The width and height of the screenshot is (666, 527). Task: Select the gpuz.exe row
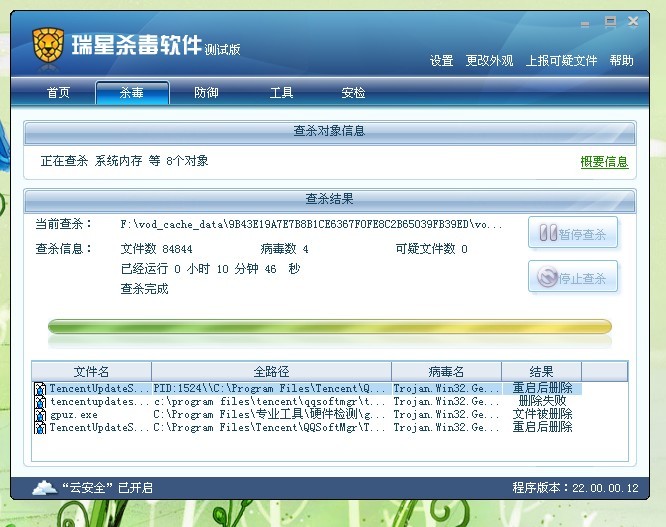click(x=308, y=415)
